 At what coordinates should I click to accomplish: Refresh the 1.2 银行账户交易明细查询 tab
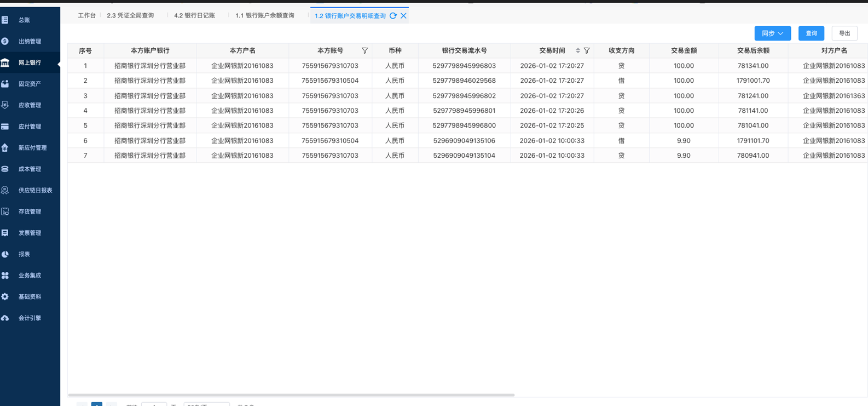[x=393, y=16]
